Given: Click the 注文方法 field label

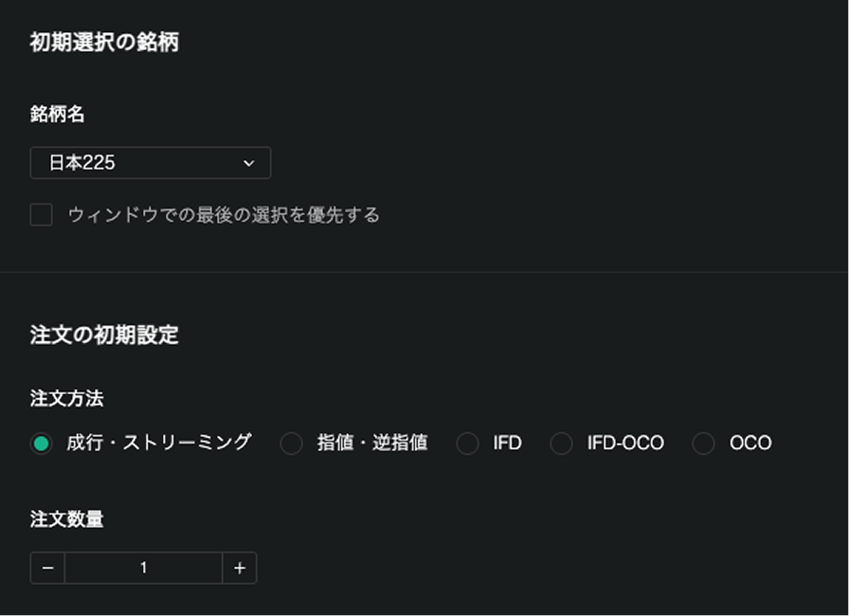Looking at the screenshot, I should [x=66, y=398].
